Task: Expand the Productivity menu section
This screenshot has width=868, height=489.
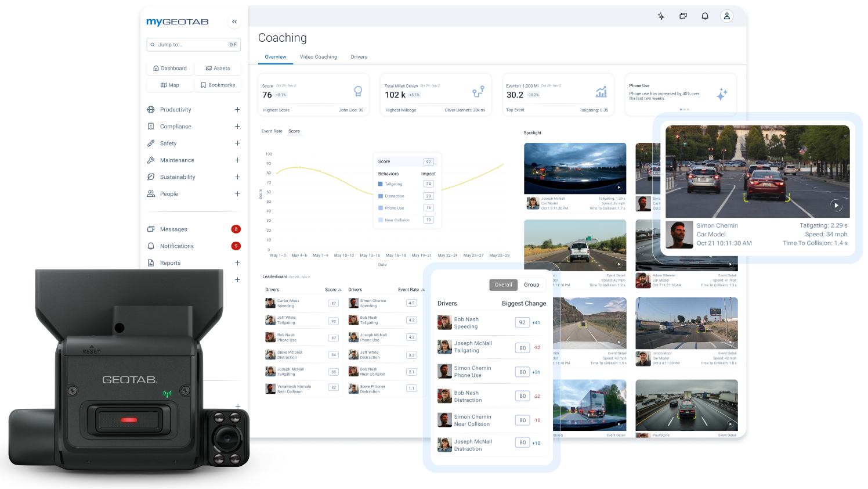Action: click(237, 110)
